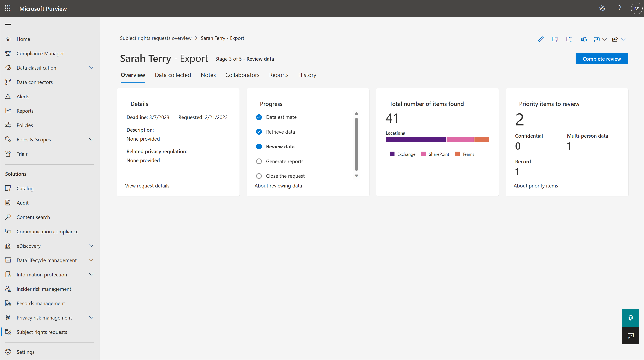Screen dimensions: 644x360
Task: Switch to the Data collected tab
Action: pyautogui.click(x=173, y=75)
